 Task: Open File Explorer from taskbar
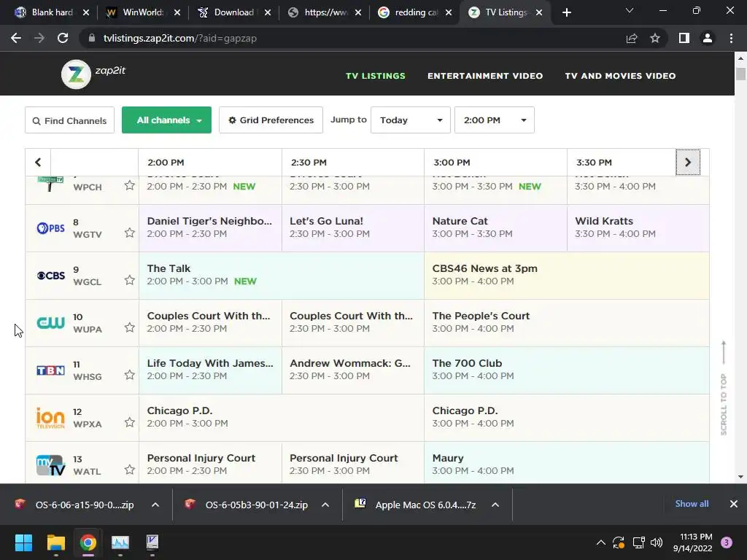click(55, 542)
